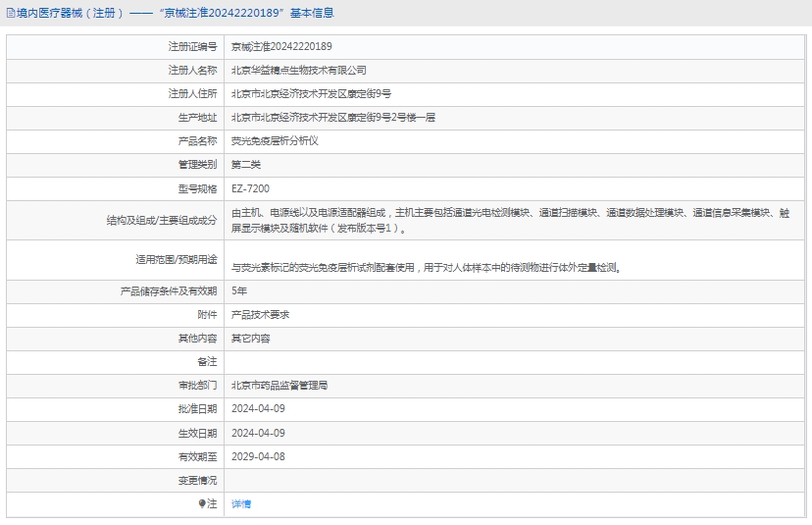Click the 第二类 management category value
This screenshot has height=525, width=812.
click(x=246, y=164)
